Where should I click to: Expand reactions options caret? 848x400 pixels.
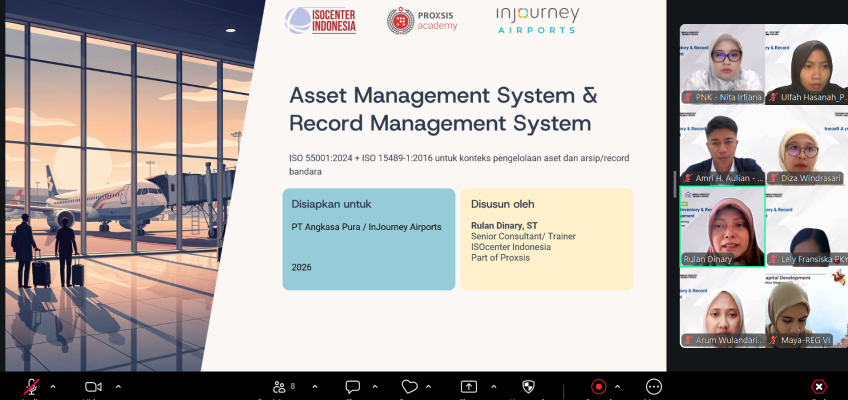[x=428, y=387]
